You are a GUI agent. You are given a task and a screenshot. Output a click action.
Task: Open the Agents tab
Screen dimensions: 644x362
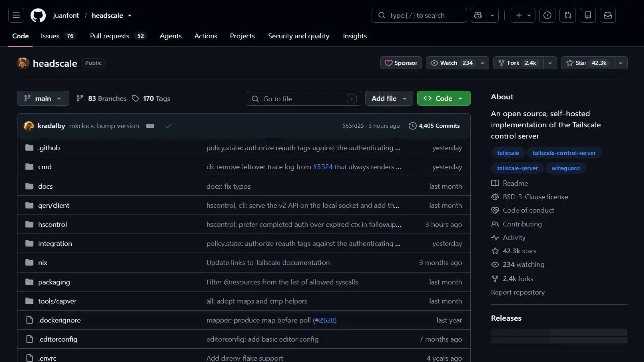tap(171, 36)
